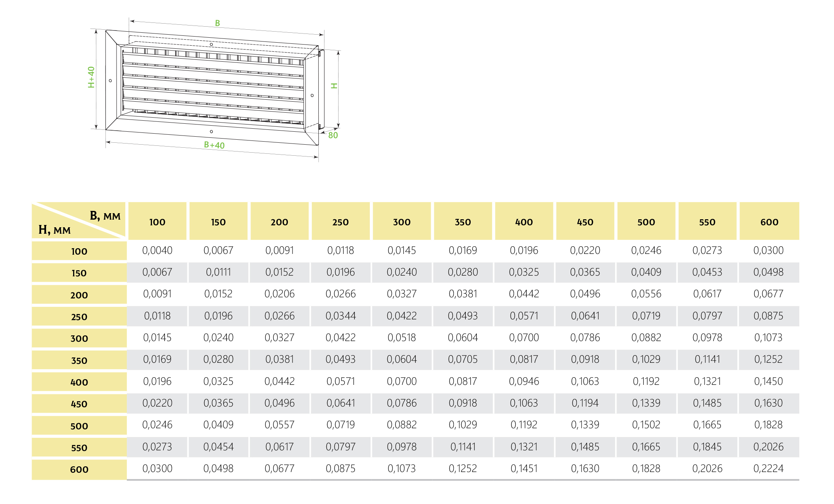Viewport: 834px width, 504px height.
Task: Click 0,0700 in the H 400 row
Action: tap(402, 381)
